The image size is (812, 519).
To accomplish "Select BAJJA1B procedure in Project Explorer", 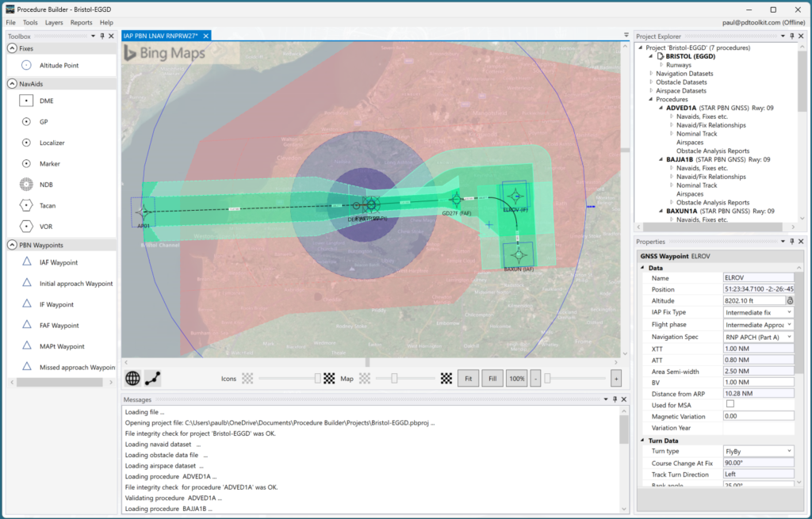I will (718, 159).
